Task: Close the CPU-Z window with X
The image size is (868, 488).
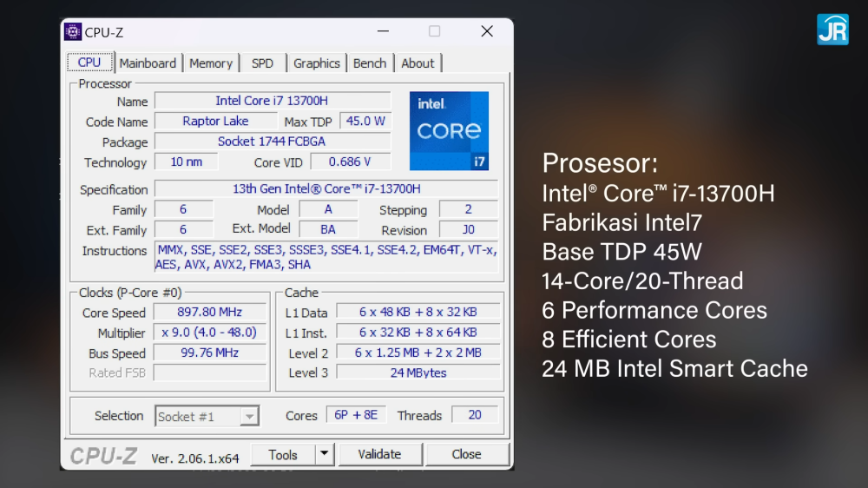Action: 487,31
